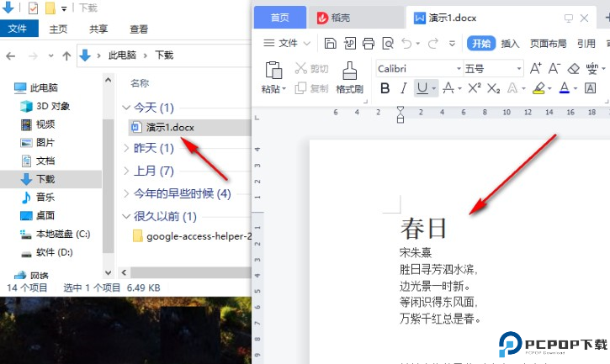
Task: Toggle Bold formatting
Action: click(x=385, y=88)
